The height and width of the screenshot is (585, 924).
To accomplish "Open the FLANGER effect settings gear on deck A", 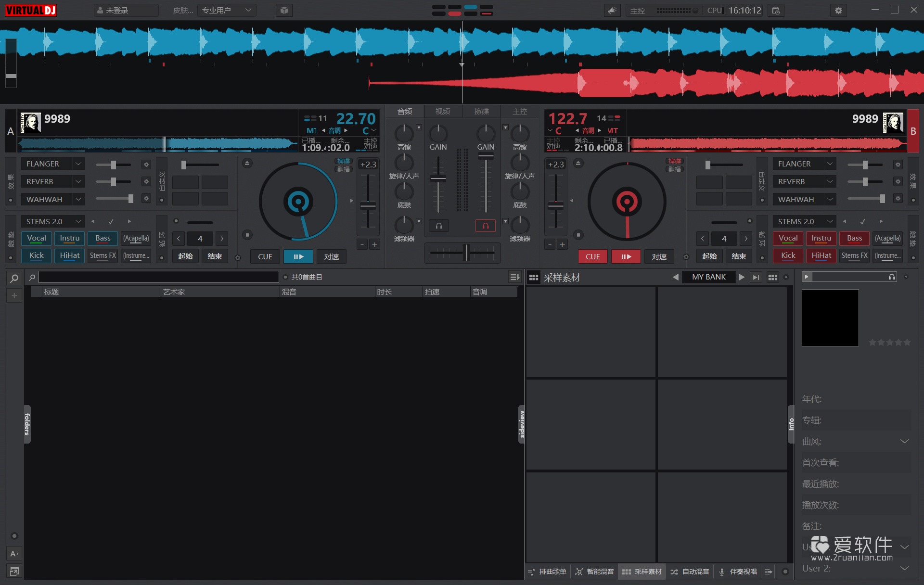I will point(146,165).
